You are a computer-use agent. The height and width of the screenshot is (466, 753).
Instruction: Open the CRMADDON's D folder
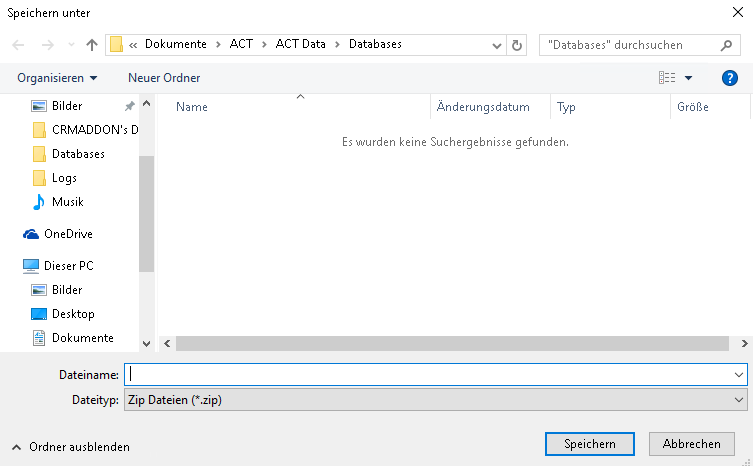pos(85,130)
